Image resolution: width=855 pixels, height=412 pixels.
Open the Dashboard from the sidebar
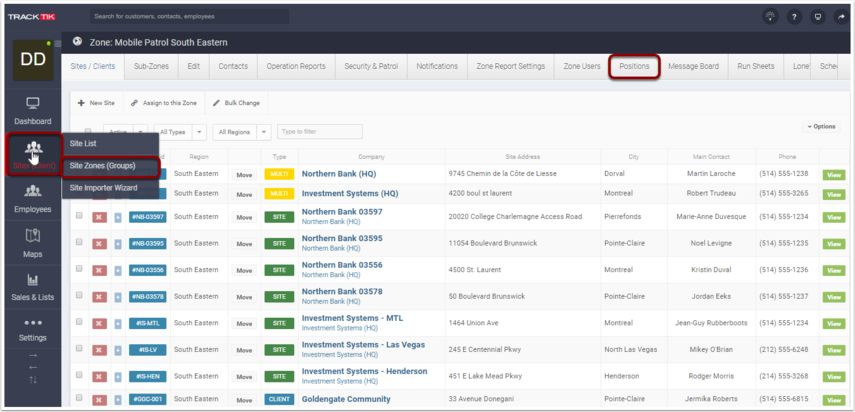coord(33,111)
